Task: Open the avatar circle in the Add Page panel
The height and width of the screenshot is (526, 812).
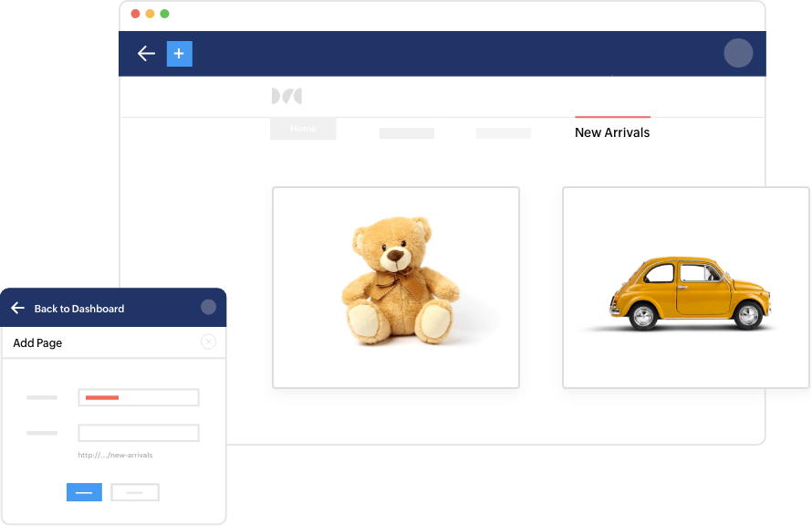Action: [x=208, y=308]
